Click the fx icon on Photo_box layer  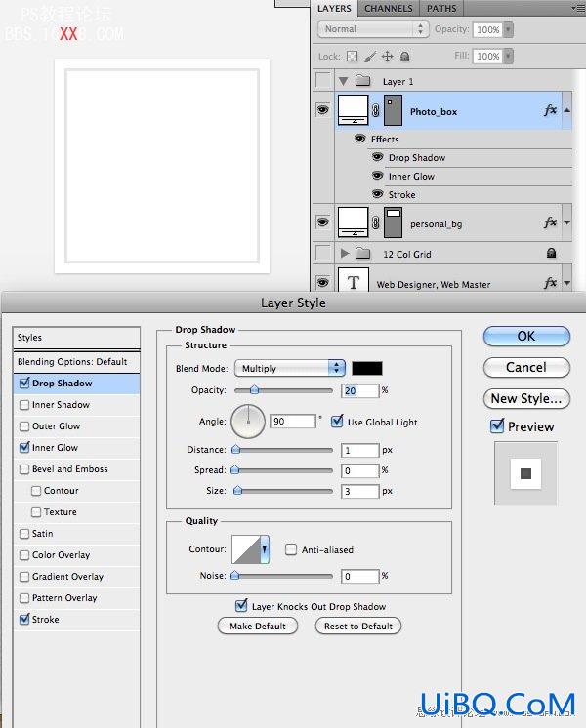(550, 110)
